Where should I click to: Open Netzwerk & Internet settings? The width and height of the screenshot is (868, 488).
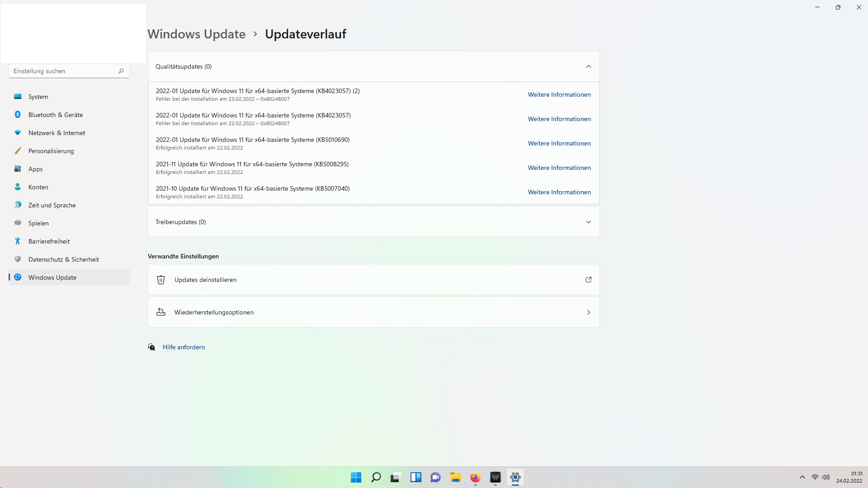pos(57,132)
